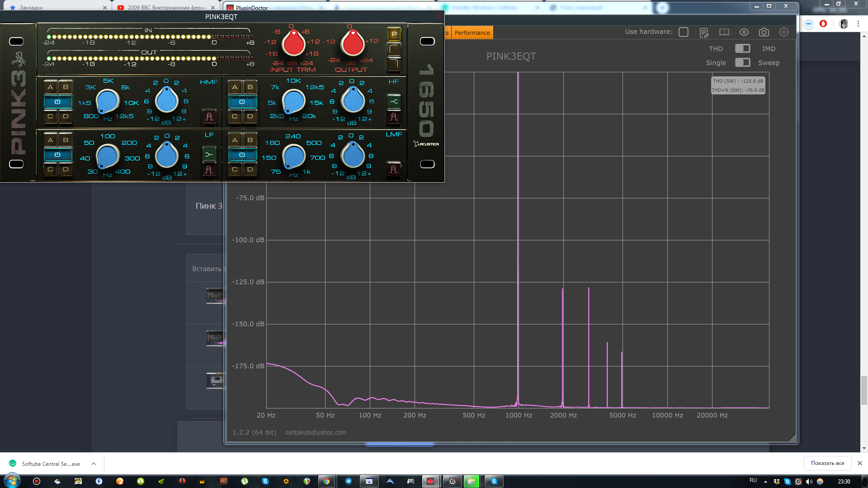This screenshot has height=488, width=868.
Task: Toggle LF band power button
Action: [58, 155]
